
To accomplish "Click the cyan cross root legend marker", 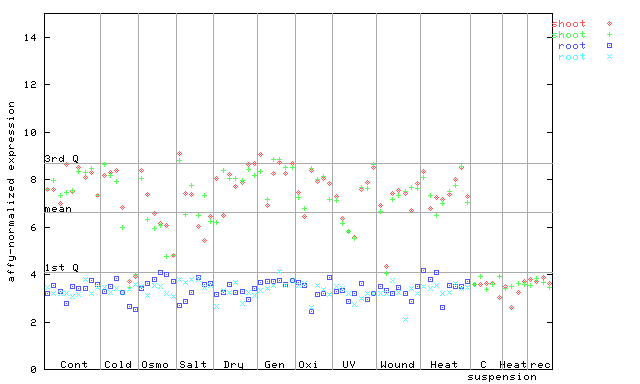I will [x=609, y=57].
